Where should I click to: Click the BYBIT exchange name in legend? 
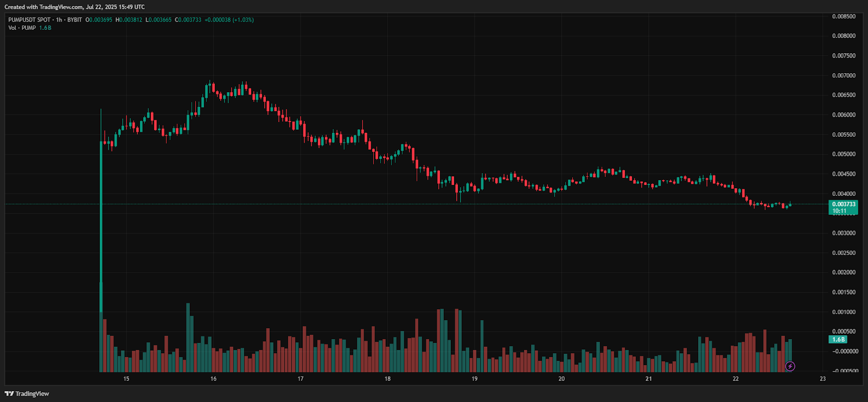(74, 20)
